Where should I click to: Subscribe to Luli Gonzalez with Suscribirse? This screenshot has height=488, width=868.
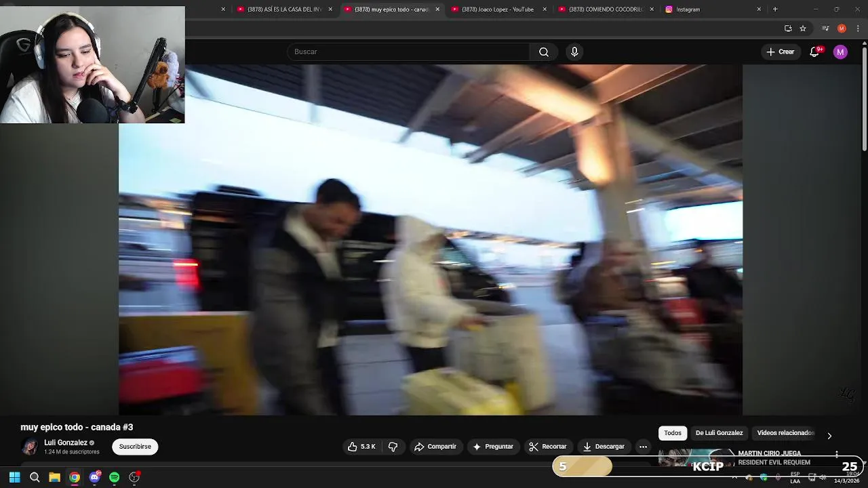point(135,447)
